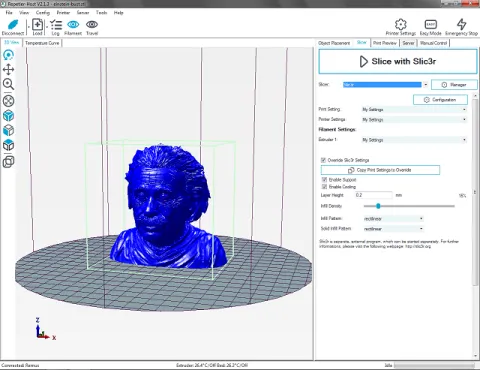Open the Print Setting dropdown
This screenshot has height=370, width=480.
414,109
